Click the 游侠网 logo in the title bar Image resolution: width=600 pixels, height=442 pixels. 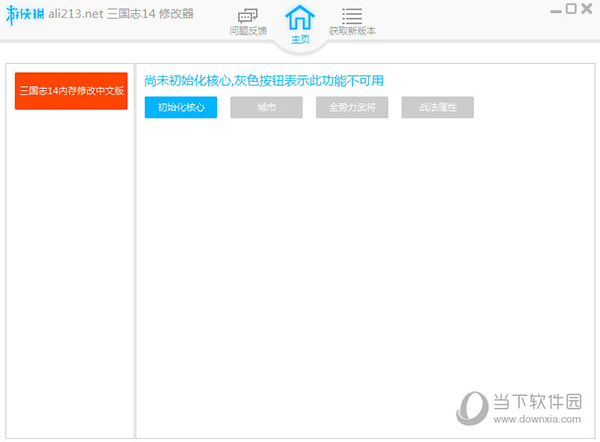25,15
